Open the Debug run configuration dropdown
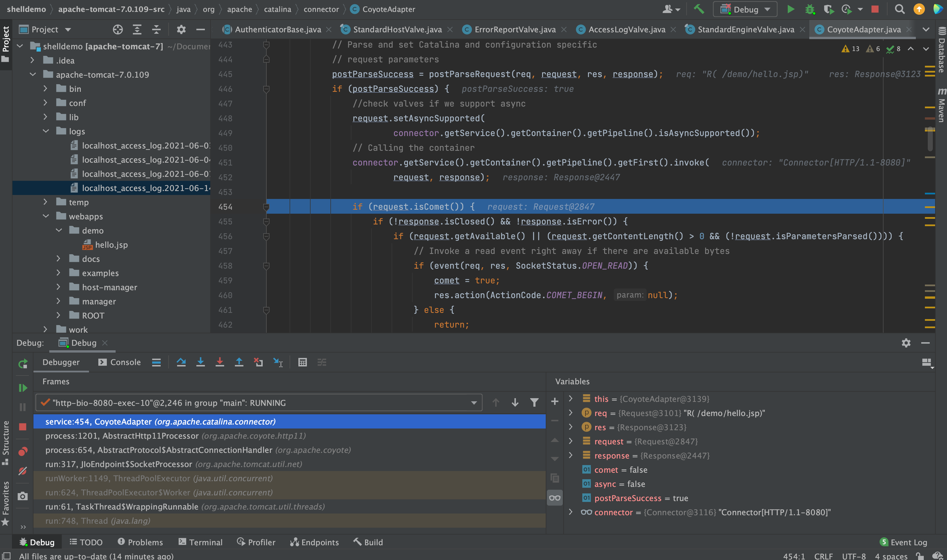Image resolution: width=947 pixels, height=560 pixels. click(x=745, y=9)
